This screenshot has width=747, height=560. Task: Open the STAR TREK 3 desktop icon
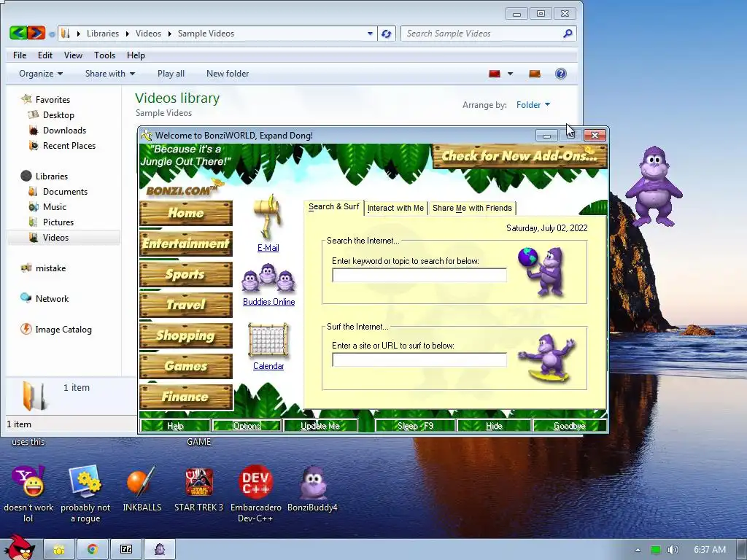click(x=198, y=490)
